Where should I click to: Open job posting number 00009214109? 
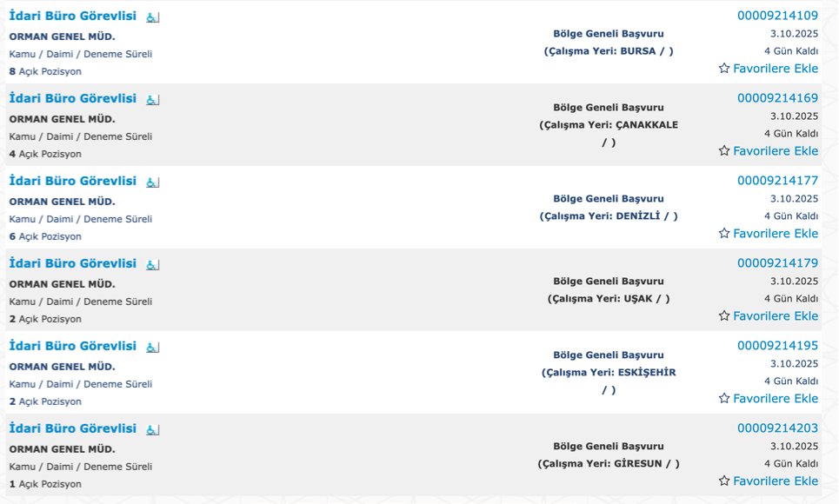pyautogui.click(x=777, y=16)
